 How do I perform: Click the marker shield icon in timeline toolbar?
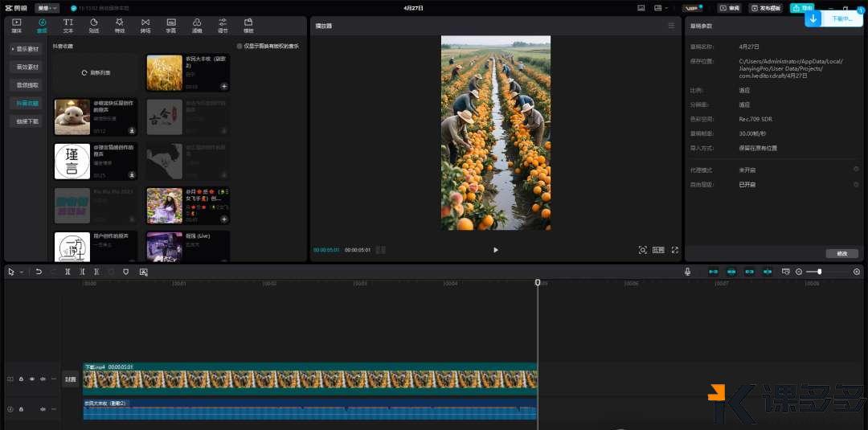[125, 272]
